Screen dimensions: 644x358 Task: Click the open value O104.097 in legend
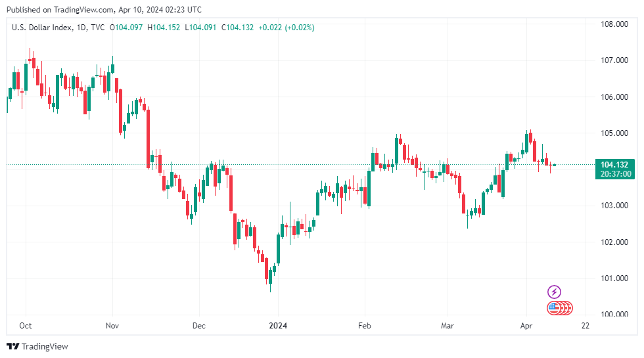click(127, 28)
